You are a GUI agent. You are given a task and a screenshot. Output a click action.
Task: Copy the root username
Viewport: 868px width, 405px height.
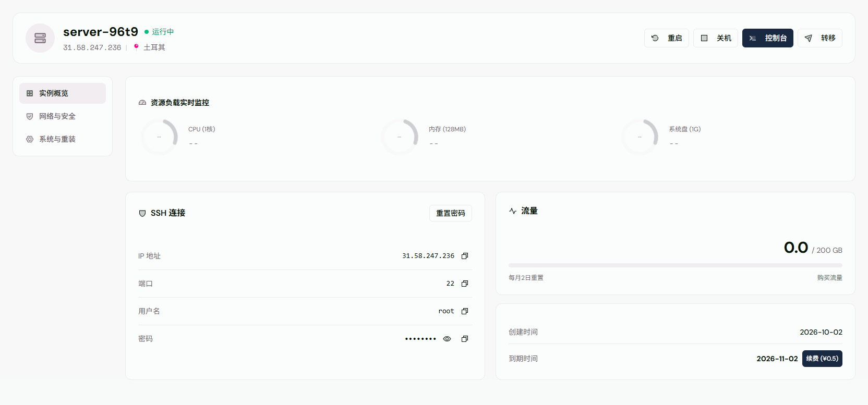465,311
